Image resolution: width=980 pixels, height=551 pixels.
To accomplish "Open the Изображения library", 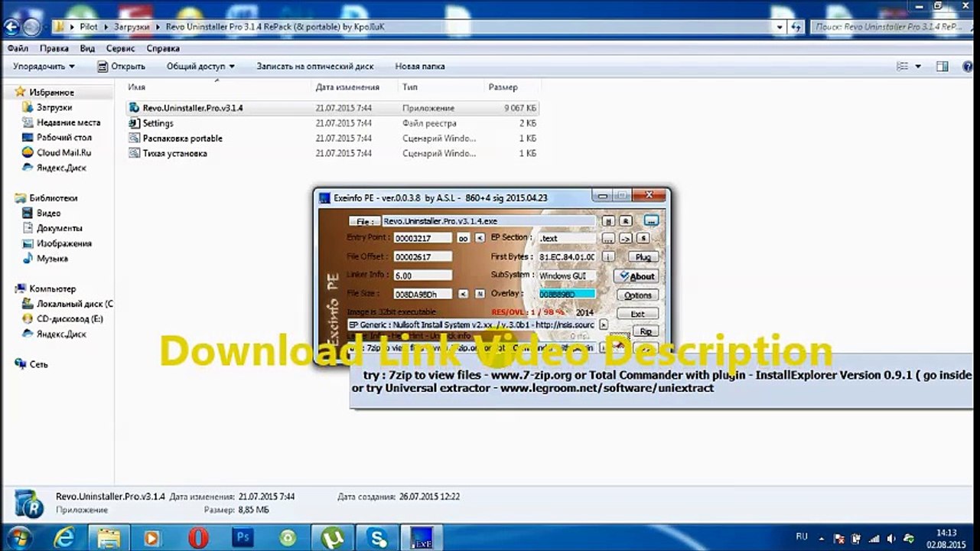I will (x=64, y=243).
